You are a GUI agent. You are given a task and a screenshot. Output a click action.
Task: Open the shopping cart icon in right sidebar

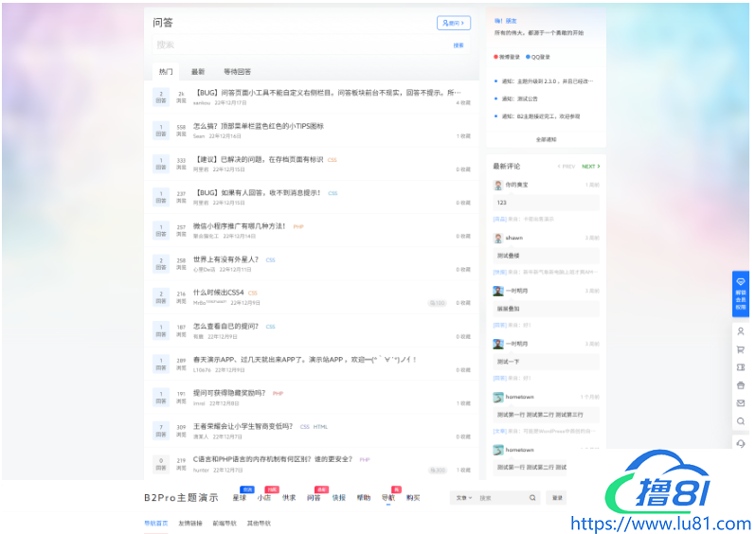pos(741,349)
